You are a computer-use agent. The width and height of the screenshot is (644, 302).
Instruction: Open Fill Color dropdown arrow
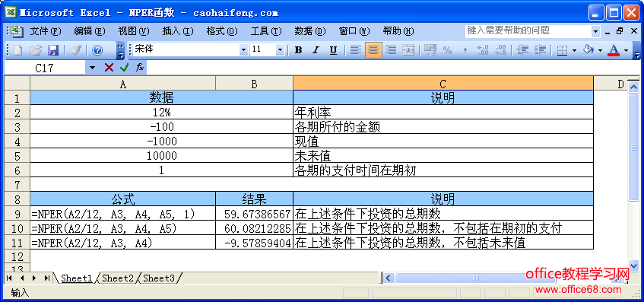pos(600,50)
